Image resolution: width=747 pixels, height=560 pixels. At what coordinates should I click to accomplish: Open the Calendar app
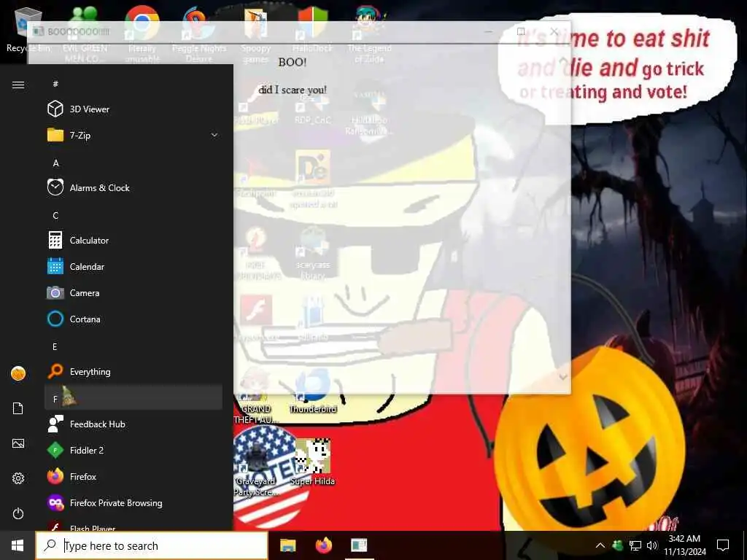coord(133,267)
